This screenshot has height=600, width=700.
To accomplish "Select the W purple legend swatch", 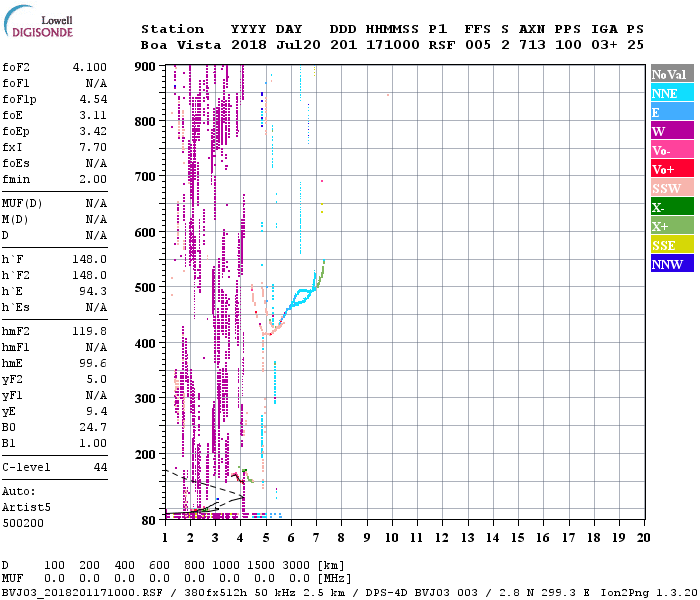I will (672, 131).
